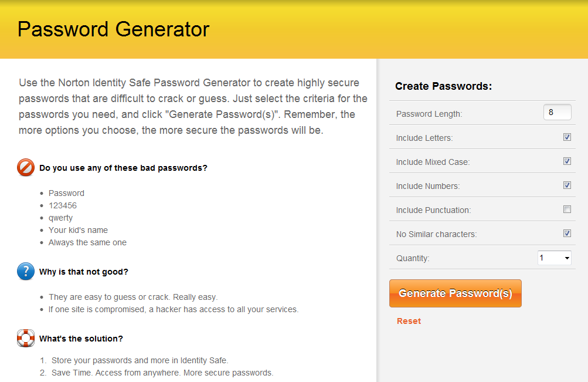This screenshot has height=382, width=588.
Task: Toggle the Include Mixed Case checkbox
Action: point(567,161)
